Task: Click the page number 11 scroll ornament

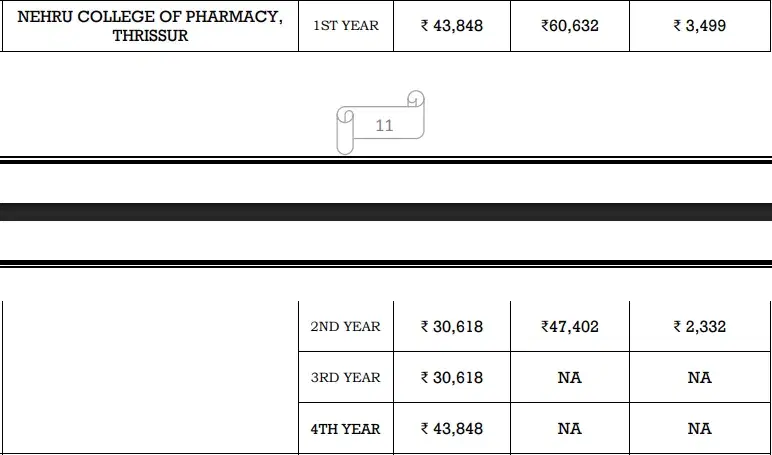Action: pos(384,124)
